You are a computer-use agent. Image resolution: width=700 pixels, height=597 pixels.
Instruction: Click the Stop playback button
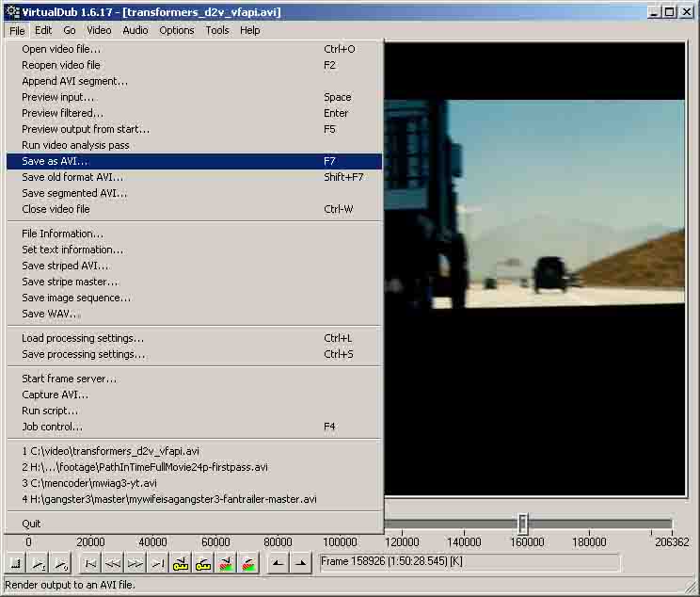[x=16, y=564]
